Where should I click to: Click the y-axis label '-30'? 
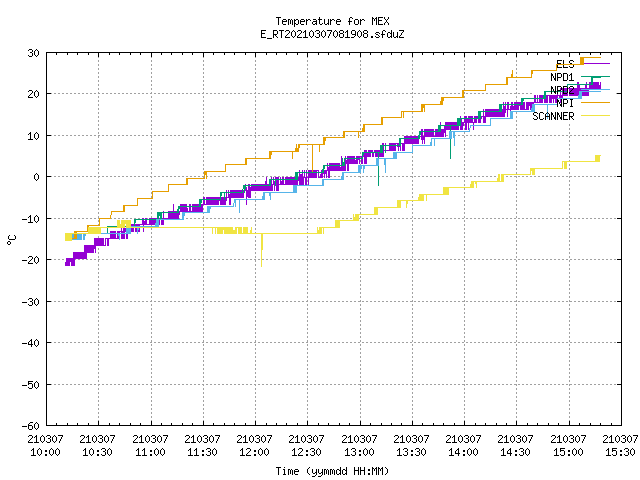click(x=31, y=302)
